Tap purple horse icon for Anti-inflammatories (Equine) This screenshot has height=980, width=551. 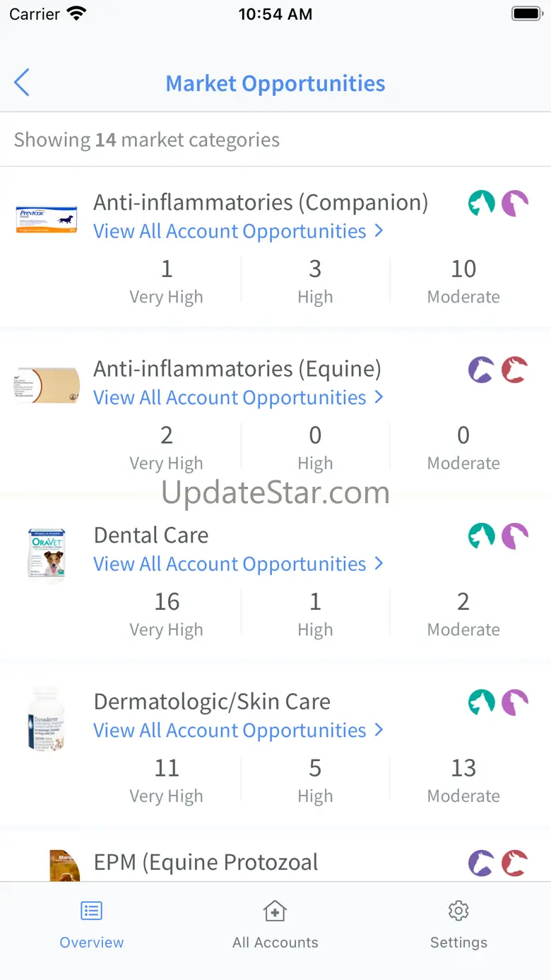[x=482, y=370]
